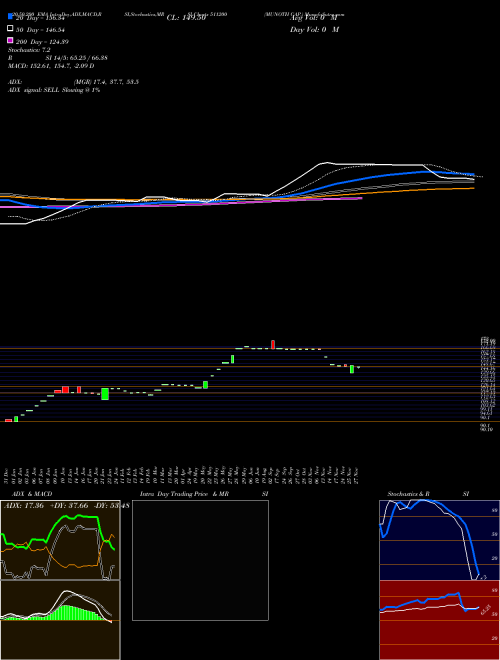
Task: Click the 'ADX & MACD' panel title
Action: pos(32,494)
